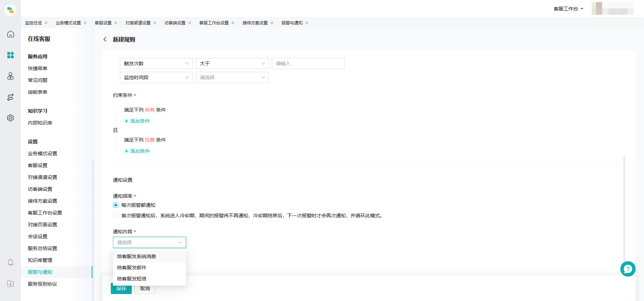Open the 大于 comparison operator dropdown

click(232, 63)
